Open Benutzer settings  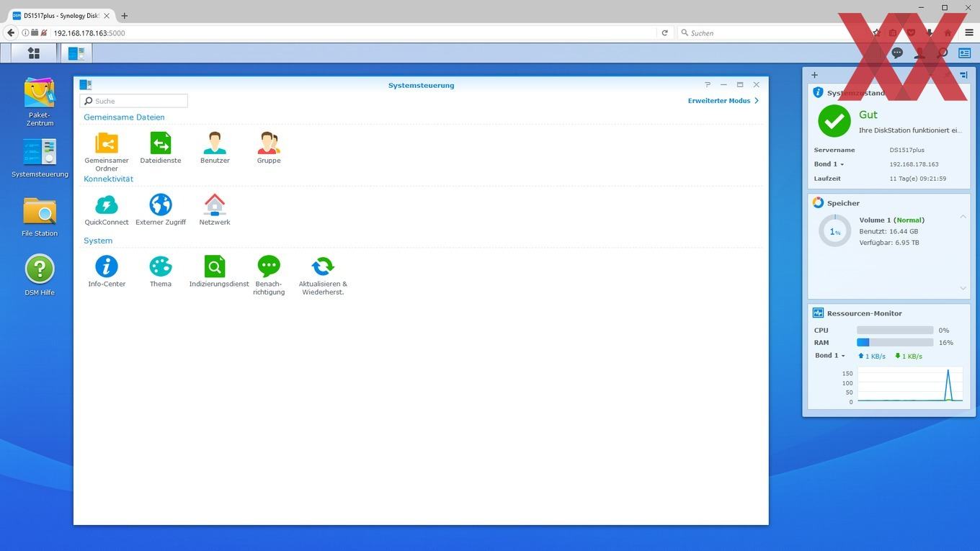(215, 148)
